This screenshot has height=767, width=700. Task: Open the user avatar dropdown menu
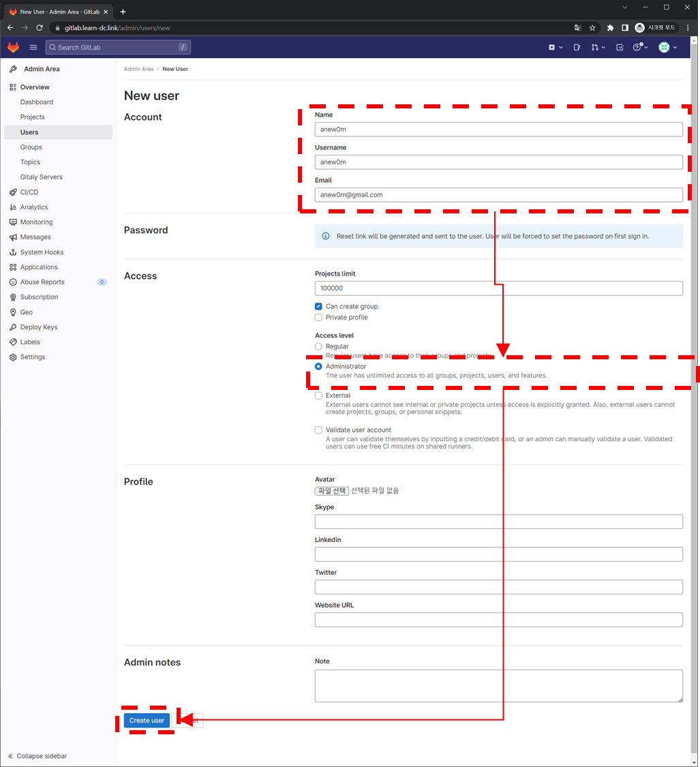coord(667,47)
